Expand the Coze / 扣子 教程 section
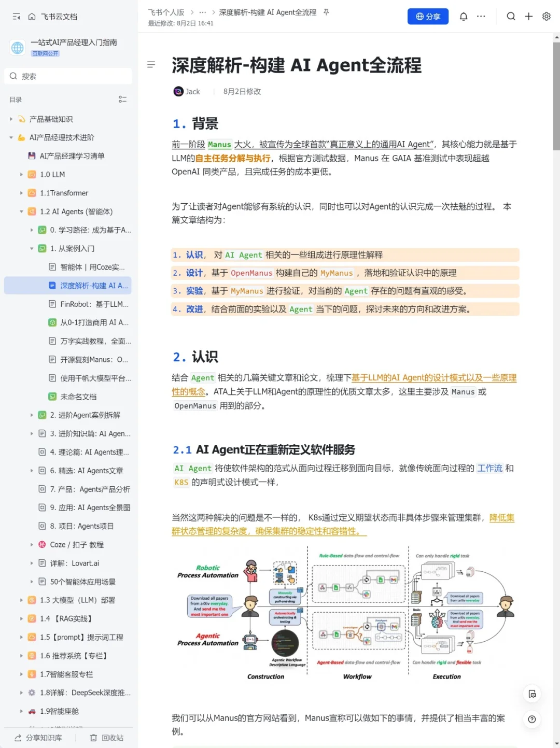 pos(32,544)
